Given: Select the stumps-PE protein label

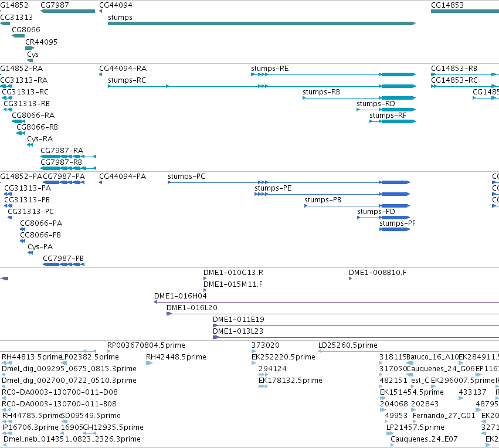Looking at the screenshot, I should (273, 188).
